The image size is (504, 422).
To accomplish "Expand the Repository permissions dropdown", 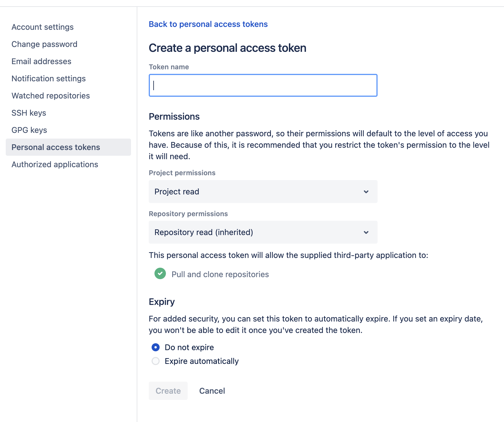I will click(x=263, y=232).
